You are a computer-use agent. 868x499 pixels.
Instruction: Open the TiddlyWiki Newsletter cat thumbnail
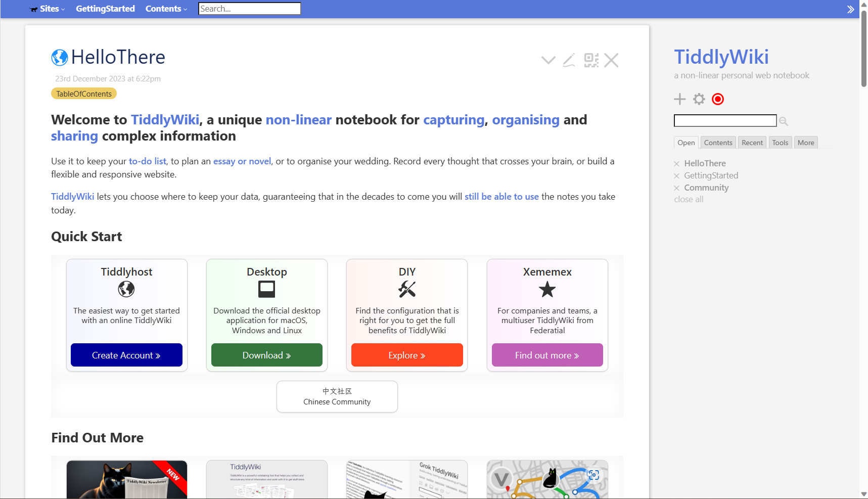(x=127, y=479)
